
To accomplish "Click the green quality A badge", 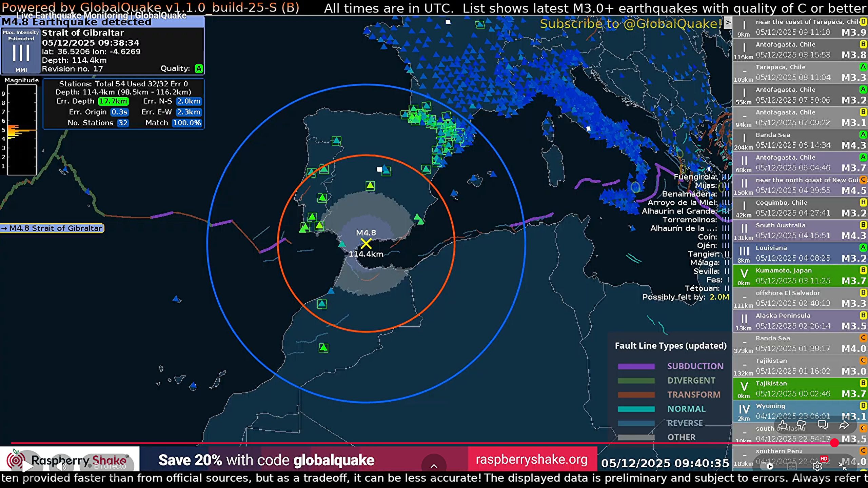I will point(199,68).
